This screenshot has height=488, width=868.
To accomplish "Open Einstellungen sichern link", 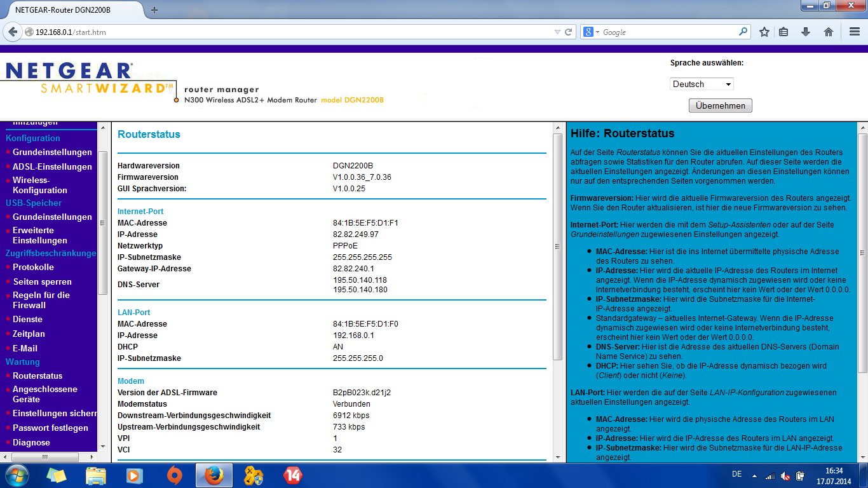I will click(x=55, y=414).
